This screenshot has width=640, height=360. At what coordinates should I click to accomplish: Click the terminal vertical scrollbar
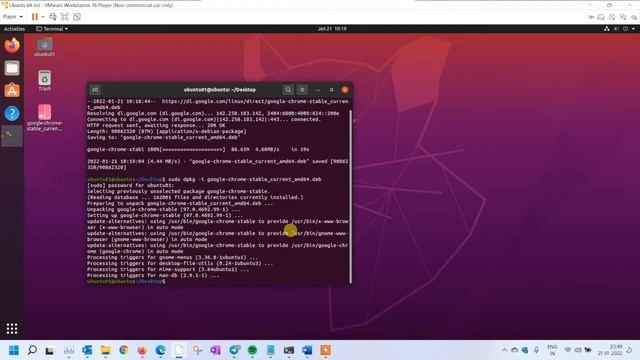tap(350, 196)
